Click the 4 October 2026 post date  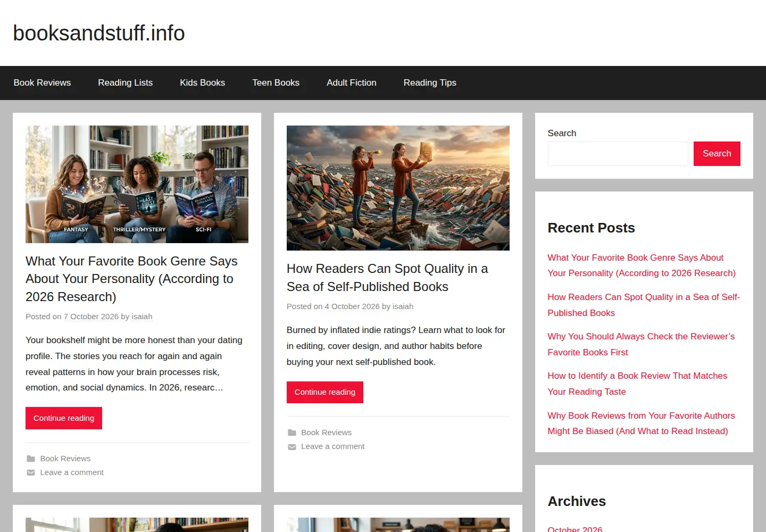tap(352, 306)
